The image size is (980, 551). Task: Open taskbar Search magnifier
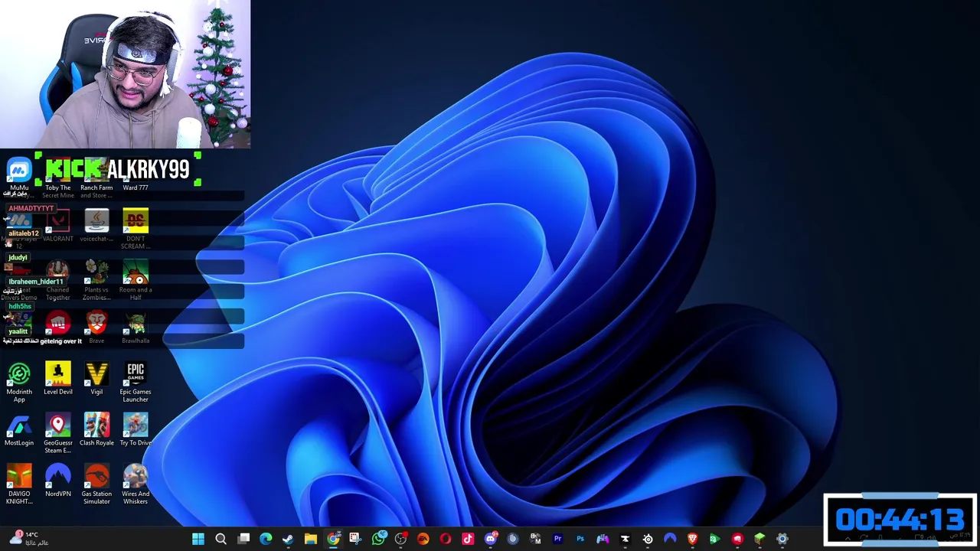click(x=220, y=539)
